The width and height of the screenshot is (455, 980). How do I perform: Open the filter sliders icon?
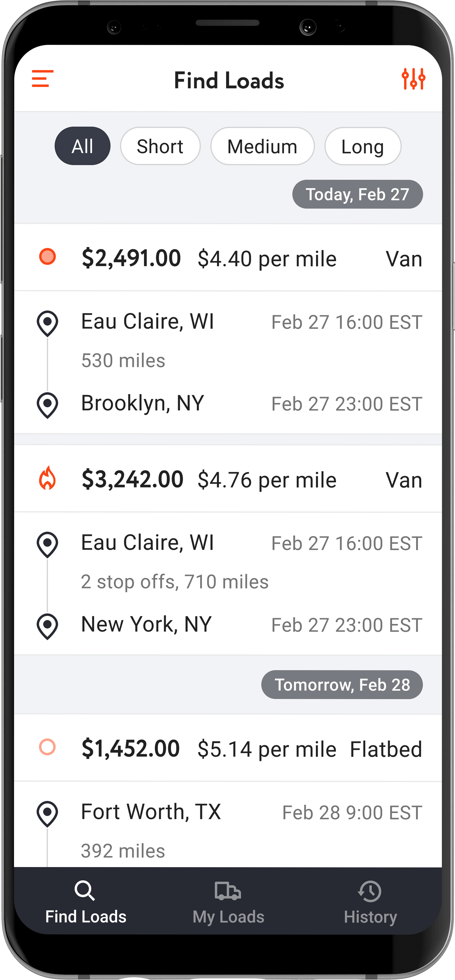(413, 79)
